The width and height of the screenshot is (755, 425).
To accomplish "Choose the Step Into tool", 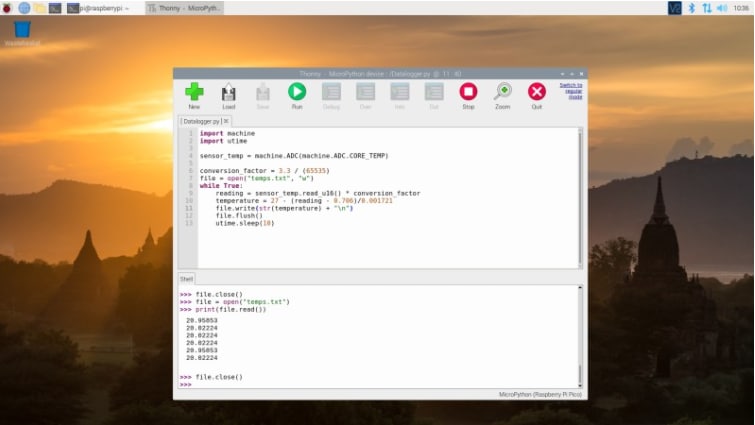I will pos(400,95).
